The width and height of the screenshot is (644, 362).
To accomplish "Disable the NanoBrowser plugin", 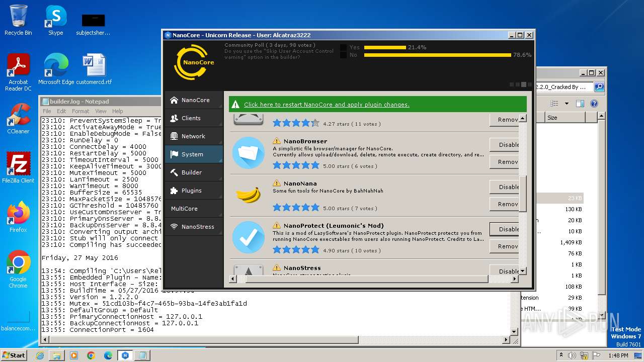I will pyautogui.click(x=504, y=145).
